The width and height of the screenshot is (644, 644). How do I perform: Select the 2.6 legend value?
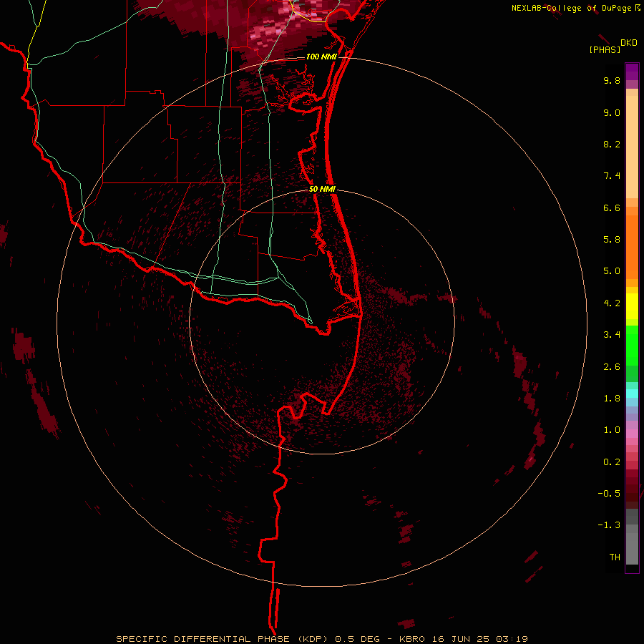(612, 367)
